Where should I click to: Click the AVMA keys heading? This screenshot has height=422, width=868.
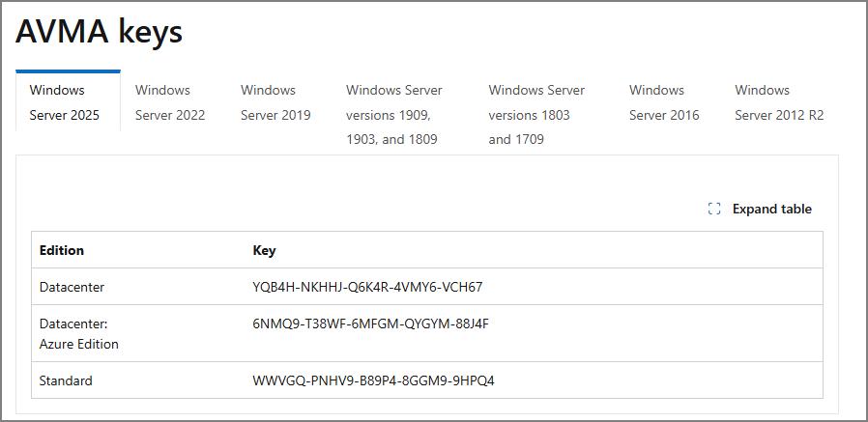(100, 32)
